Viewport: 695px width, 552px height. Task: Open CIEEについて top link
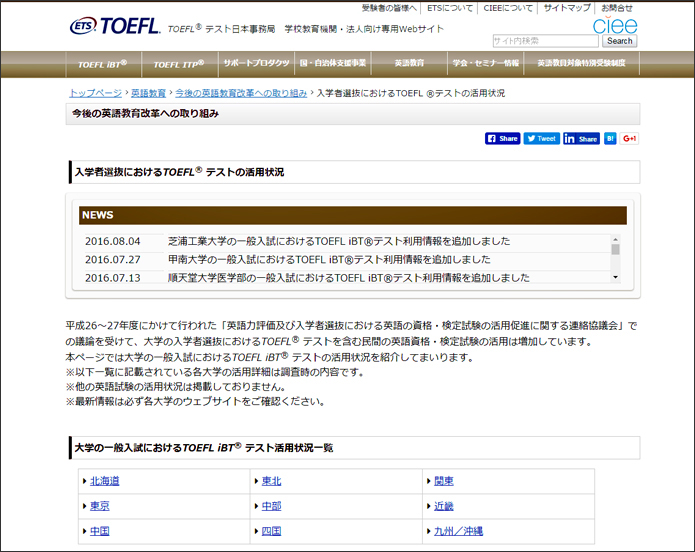tap(508, 8)
